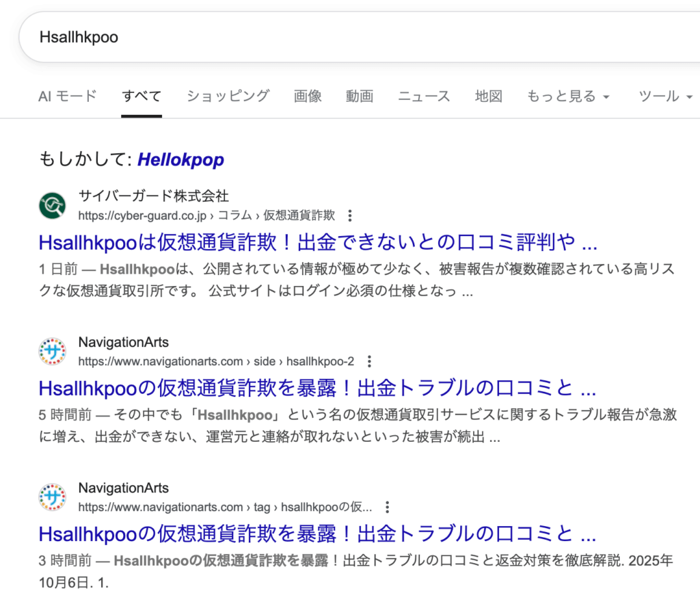This screenshot has width=700, height=591.
Task: Click the Hellokpop spelling suggestion
Action: (180, 160)
